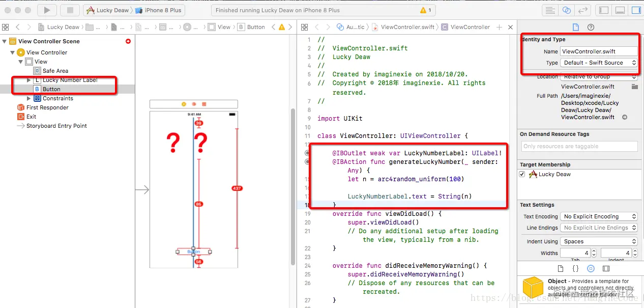The width and height of the screenshot is (644, 308).
Task: Click the red error badge in document outline
Action: point(128,41)
